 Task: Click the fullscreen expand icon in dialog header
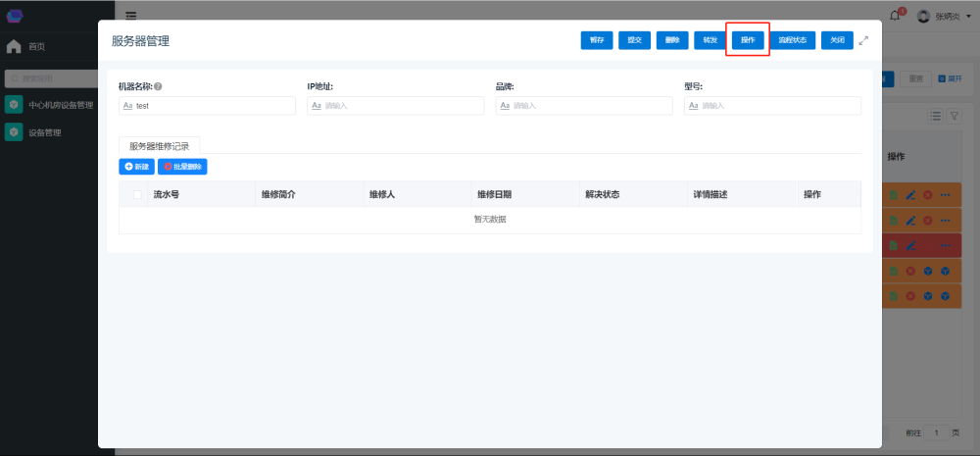pyautogui.click(x=863, y=40)
